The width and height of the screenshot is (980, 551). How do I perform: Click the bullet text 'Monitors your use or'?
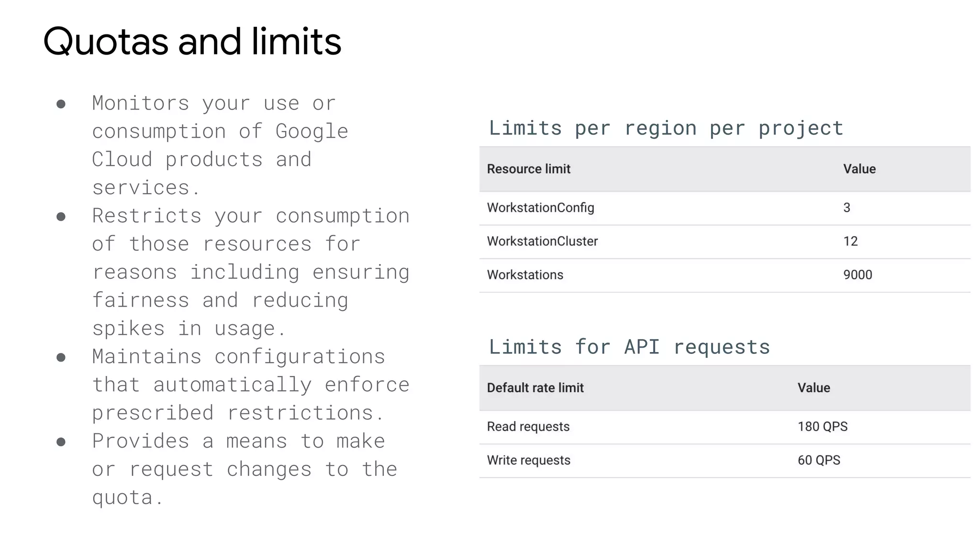(x=214, y=104)
